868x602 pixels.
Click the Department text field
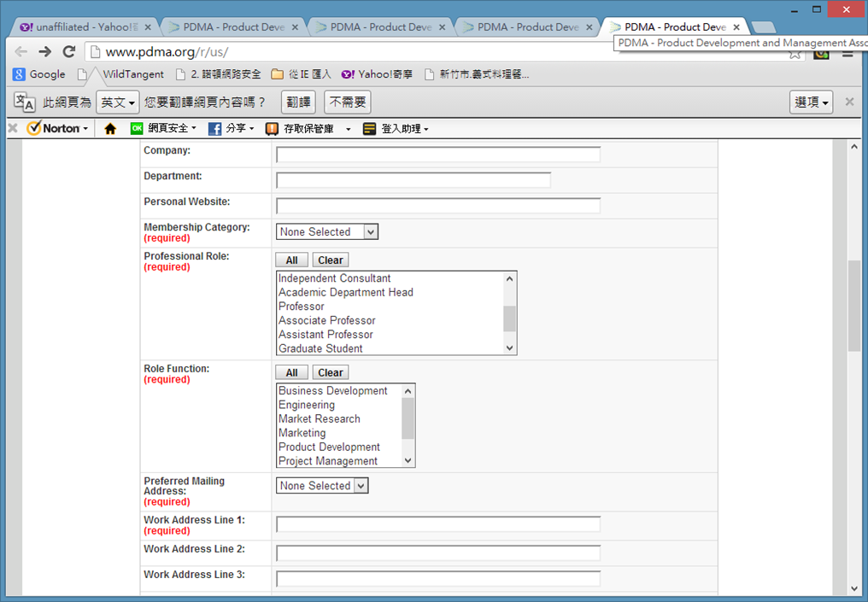point(413,180)
